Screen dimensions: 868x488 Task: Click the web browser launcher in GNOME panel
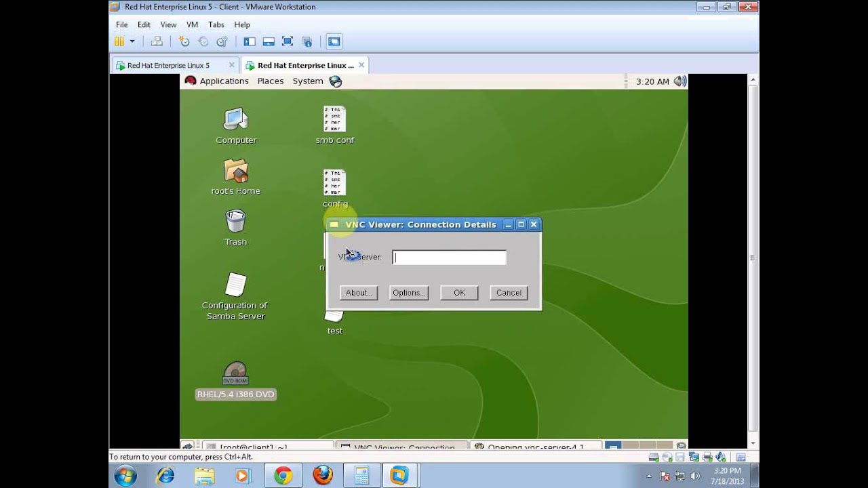336,81
